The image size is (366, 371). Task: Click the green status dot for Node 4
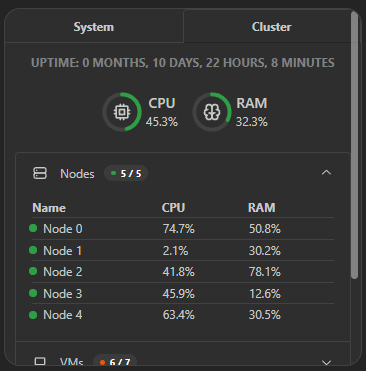coord(33,315)
